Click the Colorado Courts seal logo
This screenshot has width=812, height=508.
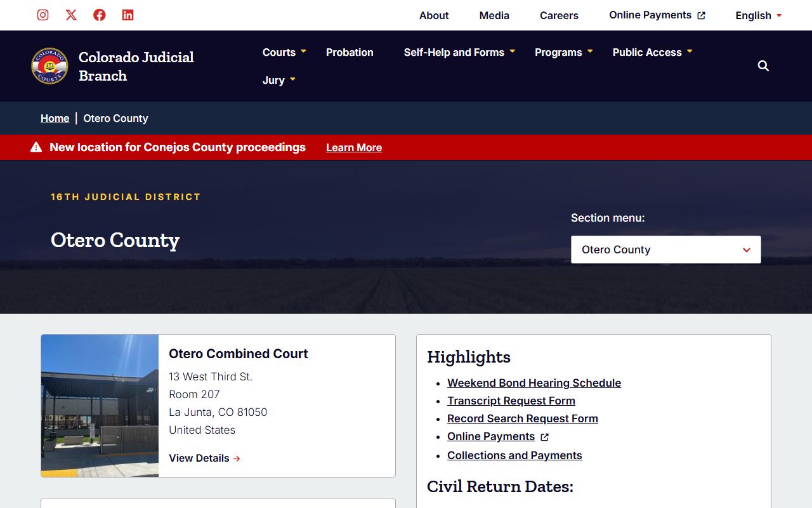(49, 66)
